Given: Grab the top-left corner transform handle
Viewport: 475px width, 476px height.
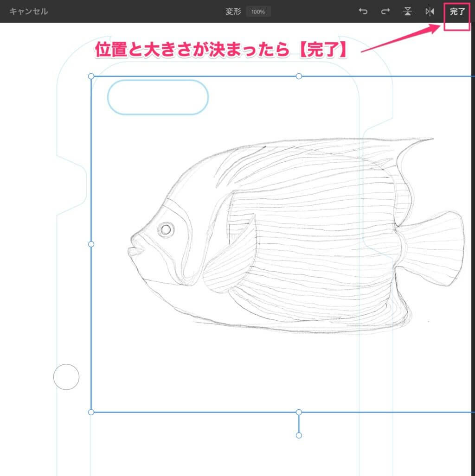Looking at the screenshot, I should [x=91, y=76].
